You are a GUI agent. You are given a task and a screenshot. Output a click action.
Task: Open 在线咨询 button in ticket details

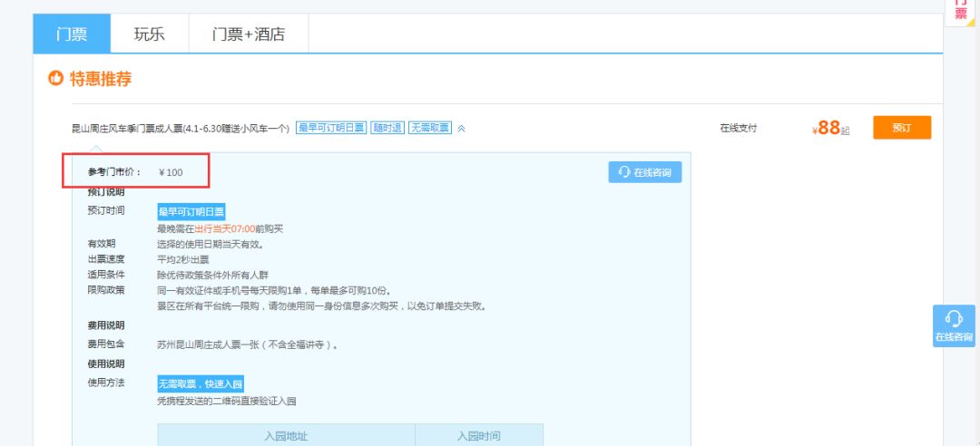coord(645,171)
